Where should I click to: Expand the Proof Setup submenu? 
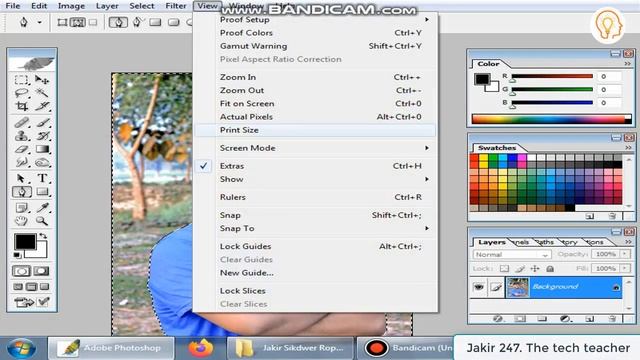315,20
